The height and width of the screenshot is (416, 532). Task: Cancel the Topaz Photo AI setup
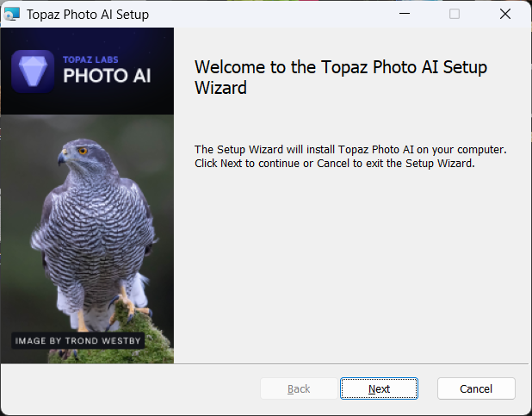click(476, 388)
